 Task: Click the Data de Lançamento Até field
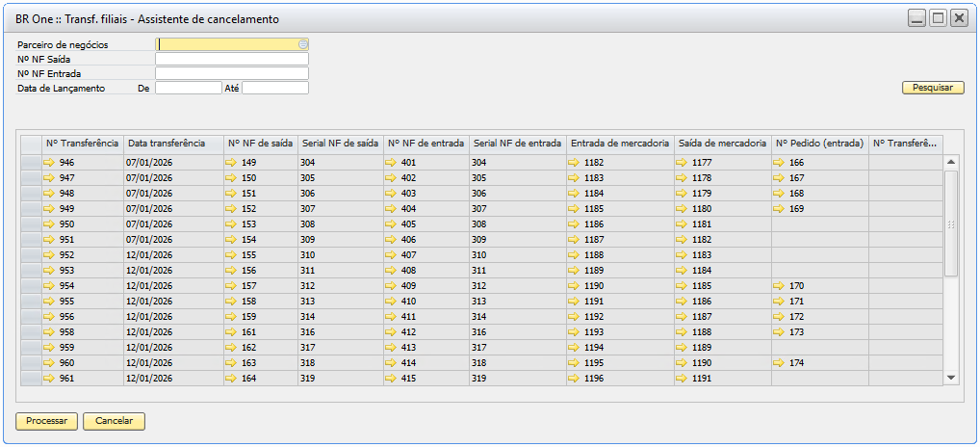(x=275, y=88)
